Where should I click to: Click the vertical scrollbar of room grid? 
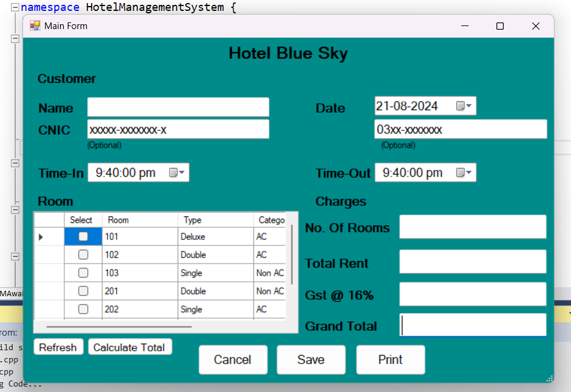(292, 254)
